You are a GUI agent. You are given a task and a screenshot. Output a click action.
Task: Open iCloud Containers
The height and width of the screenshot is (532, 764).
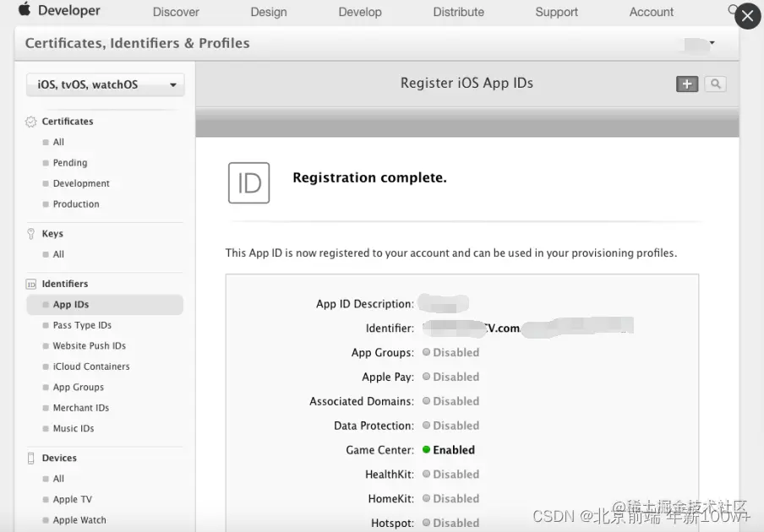point(91,366)
